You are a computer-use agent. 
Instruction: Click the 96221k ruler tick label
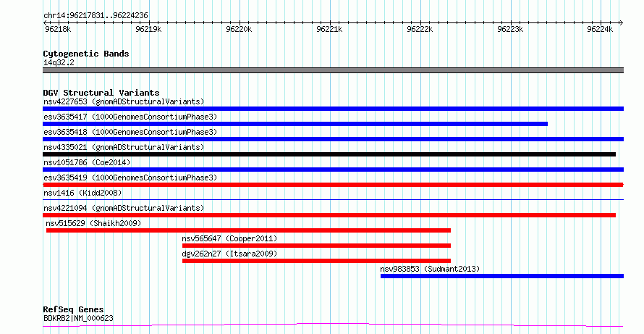tap(329, 30)
